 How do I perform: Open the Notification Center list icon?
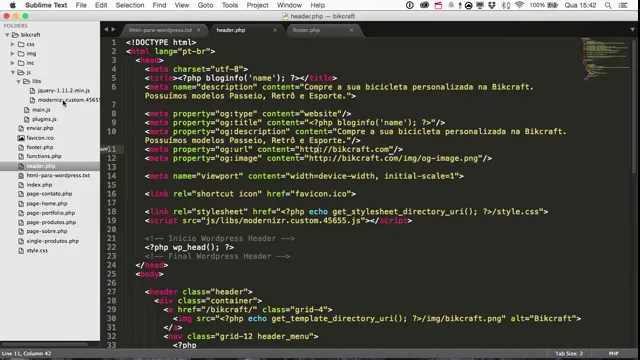click(623, 5)
